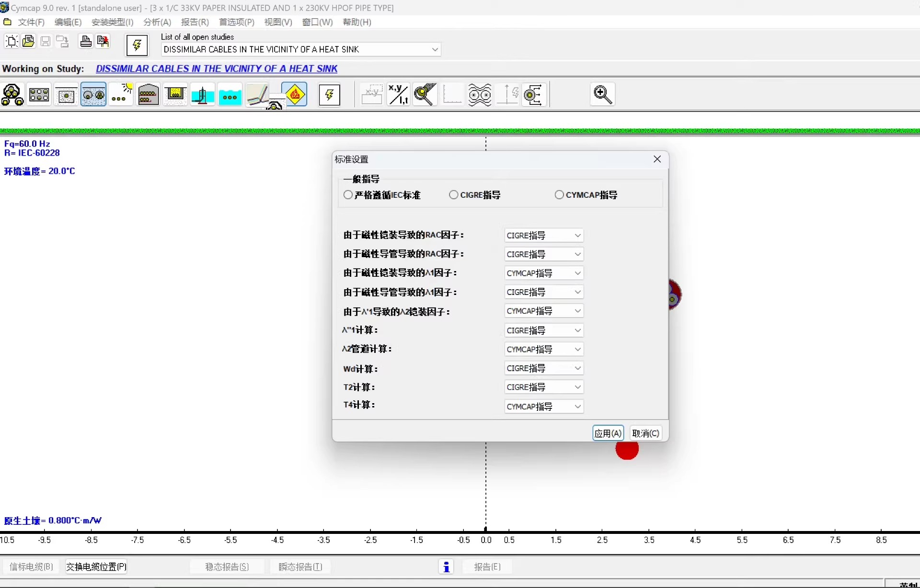Open dropdown for 由于磁性导管导致的λ1因子
This screenshot has width=920, height=588.
544,292
